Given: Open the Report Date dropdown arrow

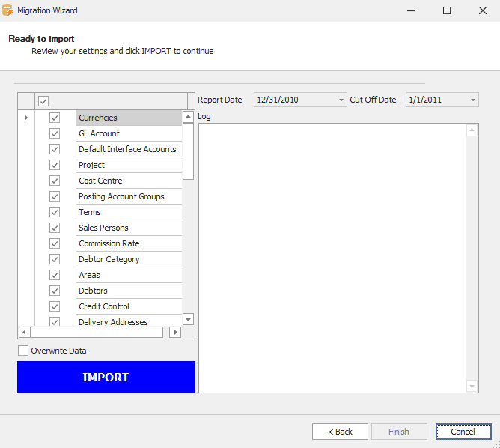Looking at the screenshot, I should point(341,100).
